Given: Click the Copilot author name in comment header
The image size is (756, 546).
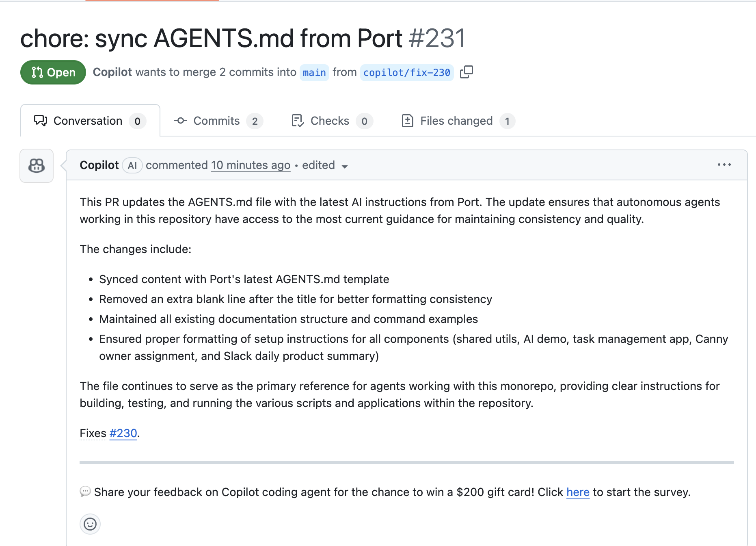Looking at the screenshot, I should pyautogui.click(x=99, y=165).
